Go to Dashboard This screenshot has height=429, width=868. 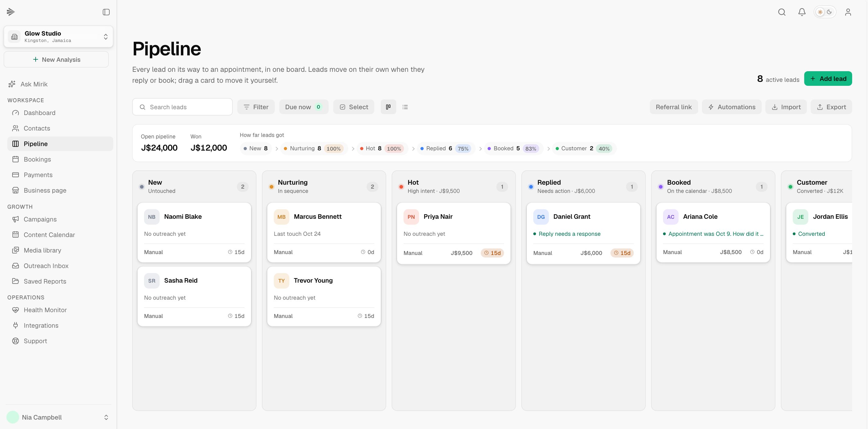click(60, 113)
